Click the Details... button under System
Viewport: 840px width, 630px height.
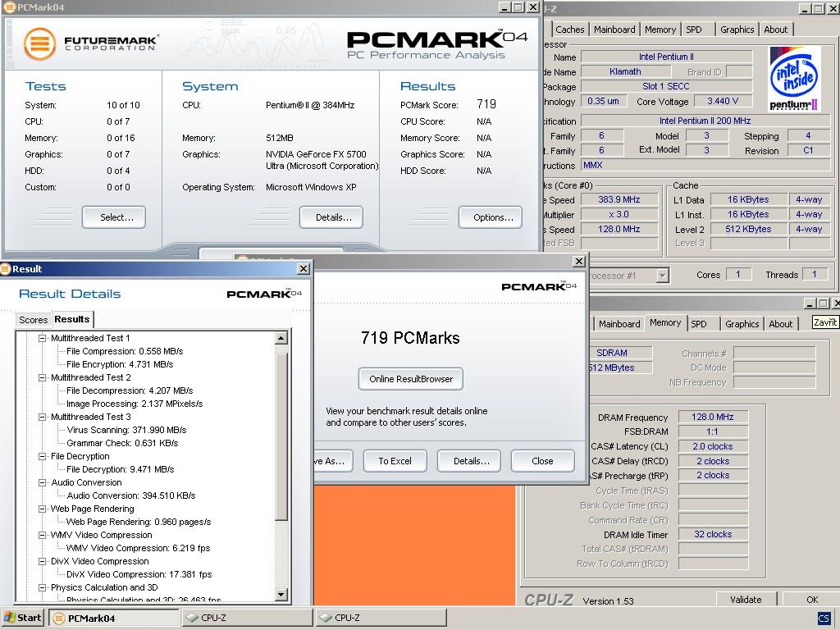point(331,217)
